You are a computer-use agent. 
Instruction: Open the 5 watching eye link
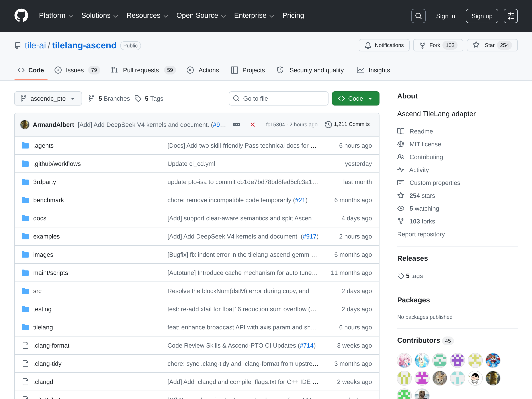point(424,209)
